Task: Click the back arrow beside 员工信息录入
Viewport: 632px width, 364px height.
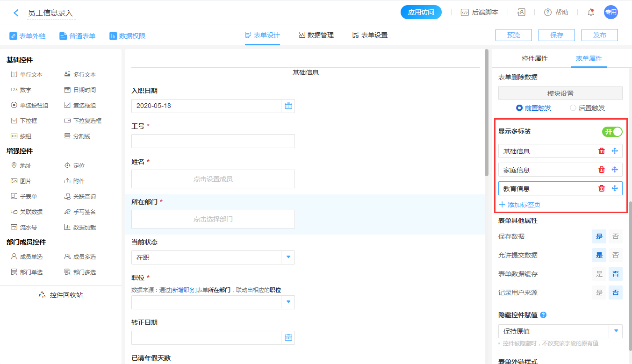Action: pos(16,13)
